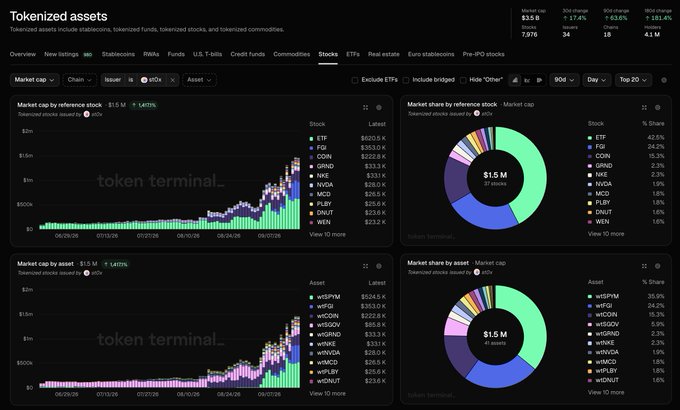The image size is (680, 410).
Task: Open the Day granularity dropdown
Action: coord(597,80)
